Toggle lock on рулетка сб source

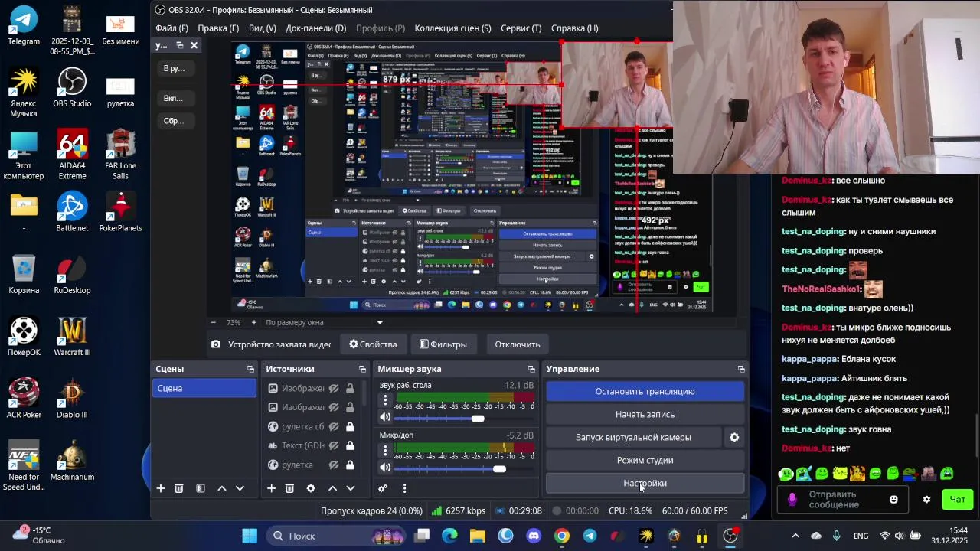[x=350, y=426]
